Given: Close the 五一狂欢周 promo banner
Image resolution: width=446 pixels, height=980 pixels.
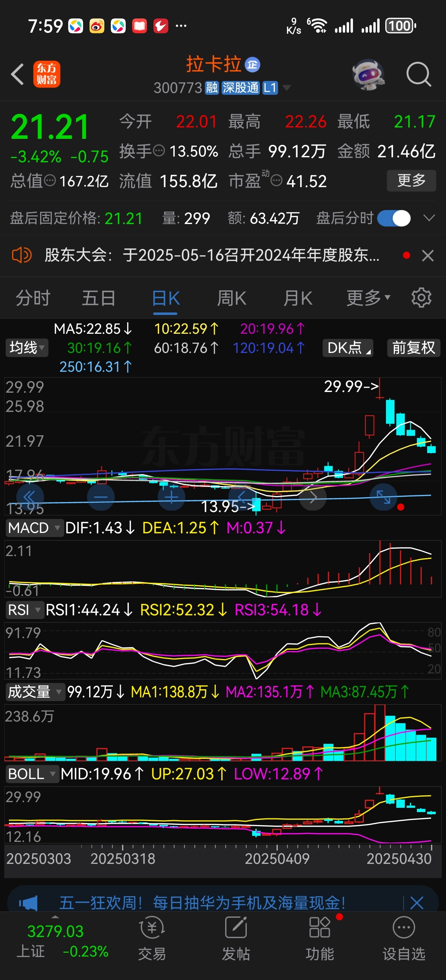Looking at the screenshot, I should [417, 903].
